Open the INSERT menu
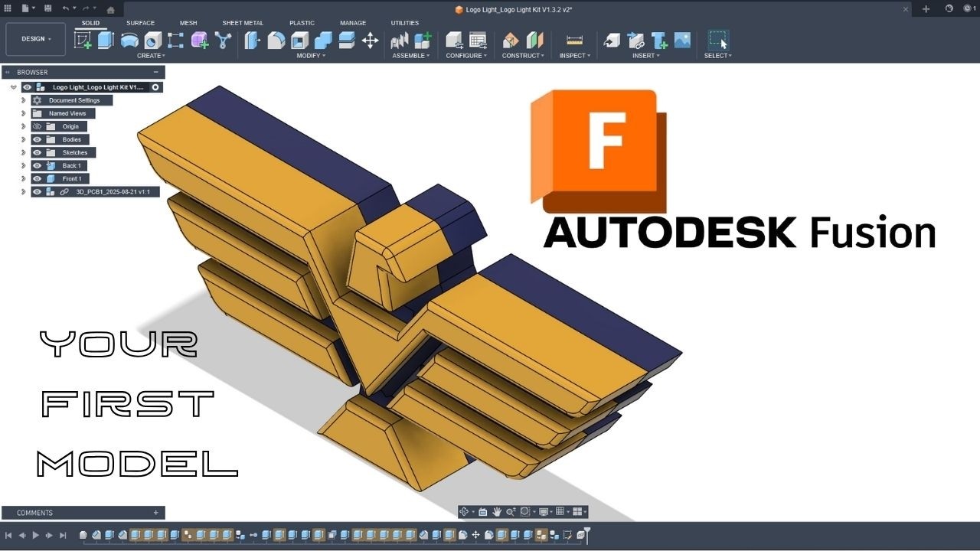This screenshot has height=551, width=980. coord(646,56)
